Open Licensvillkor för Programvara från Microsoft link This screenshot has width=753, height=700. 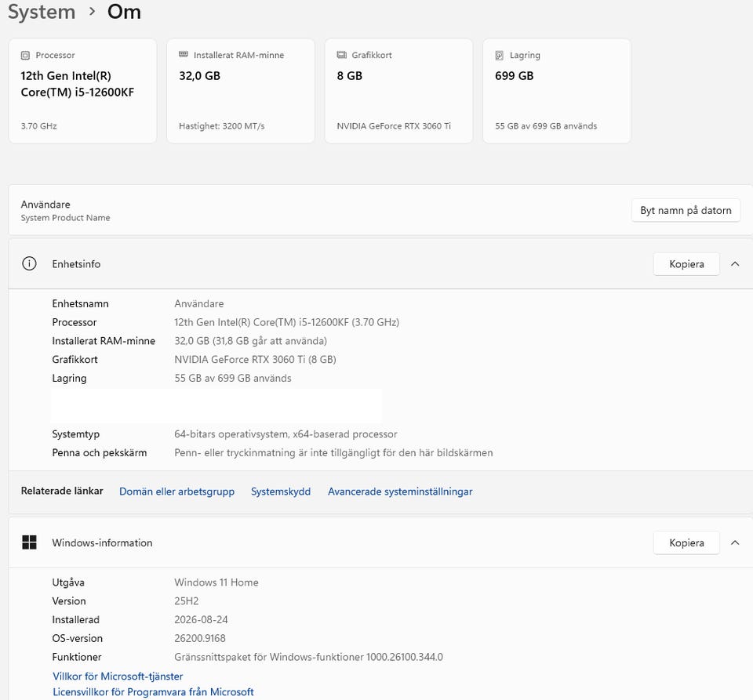pyautogui.click(x=153, y=692)
